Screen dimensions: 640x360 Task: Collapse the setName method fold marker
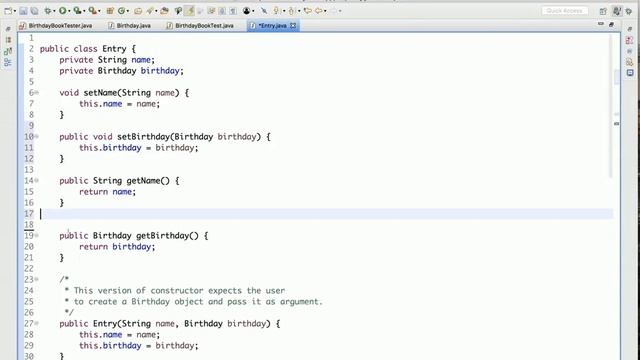[x=37, y=93]
